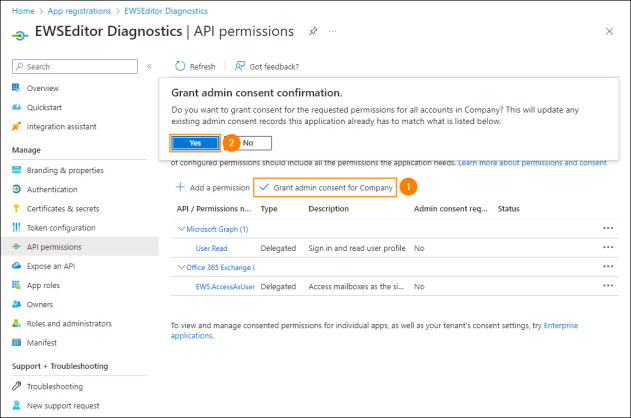Click the Authentication icon

point(16,189)
